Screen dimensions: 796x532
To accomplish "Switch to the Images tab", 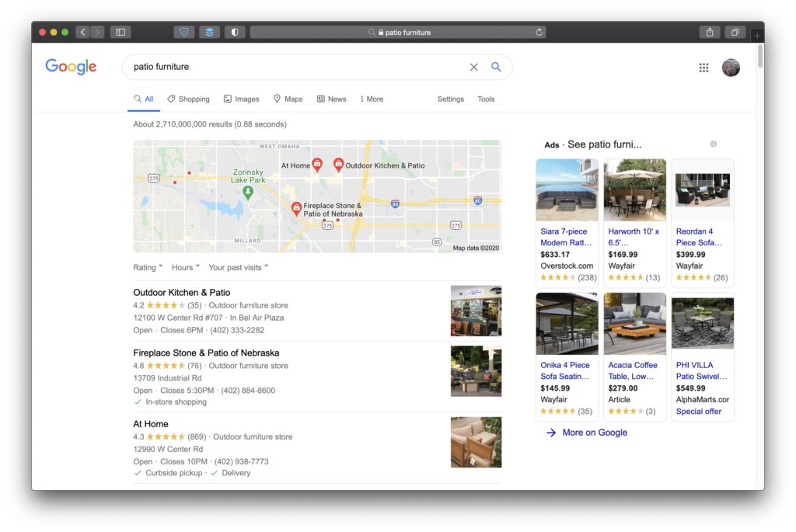I will coord(242,99).
